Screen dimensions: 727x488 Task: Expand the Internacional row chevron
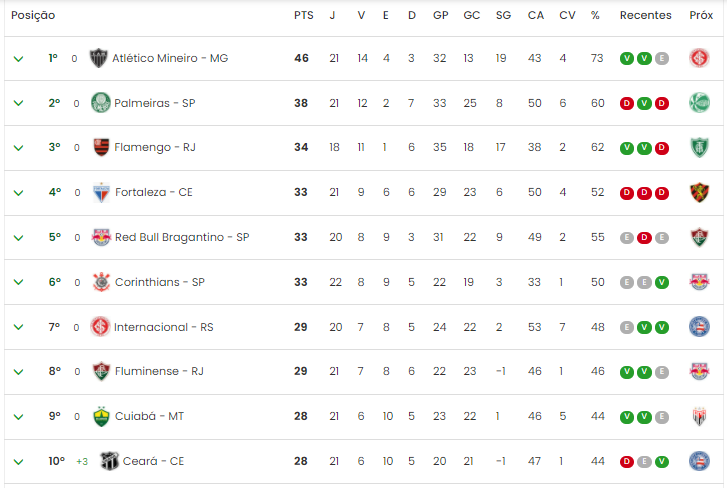pos(19,327)
